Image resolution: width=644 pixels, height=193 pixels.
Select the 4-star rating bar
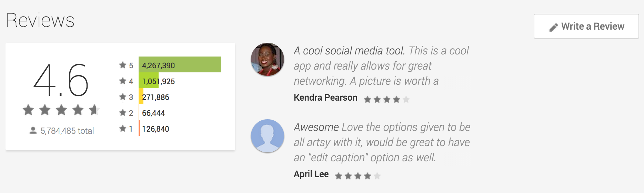tap(149, 81)
